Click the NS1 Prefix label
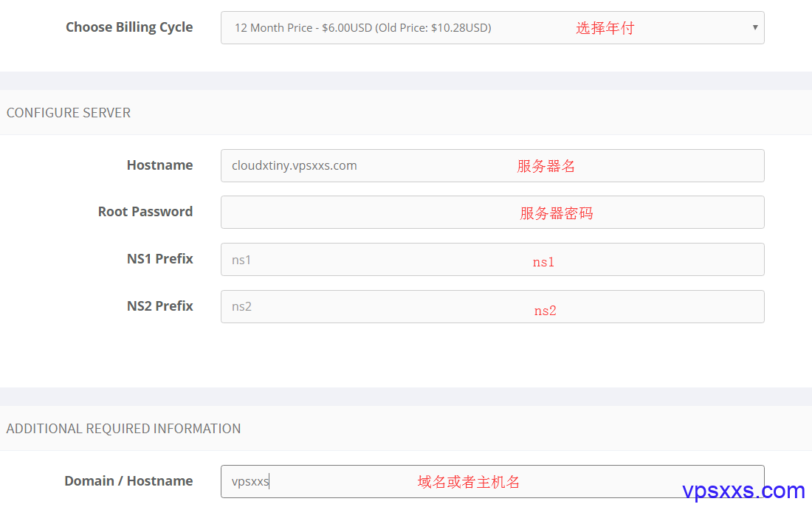812x507 pixels. (x=159, y=259)
